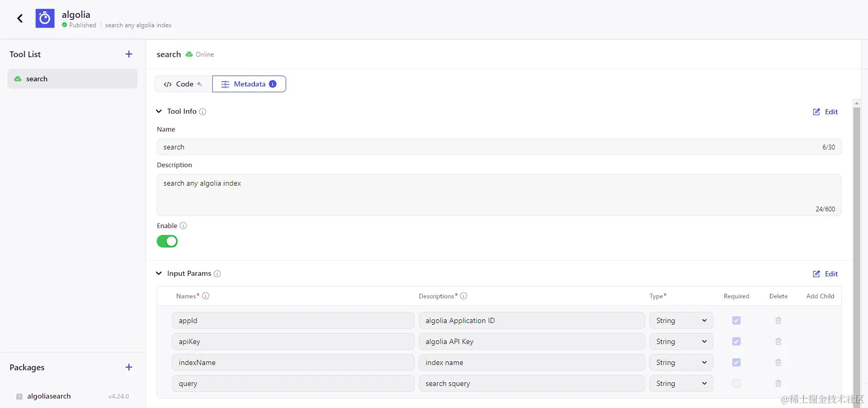Add a new package with plus icon
Image resolution: width=868 pixels, height=408 pixels.
(x=129, y=367)
